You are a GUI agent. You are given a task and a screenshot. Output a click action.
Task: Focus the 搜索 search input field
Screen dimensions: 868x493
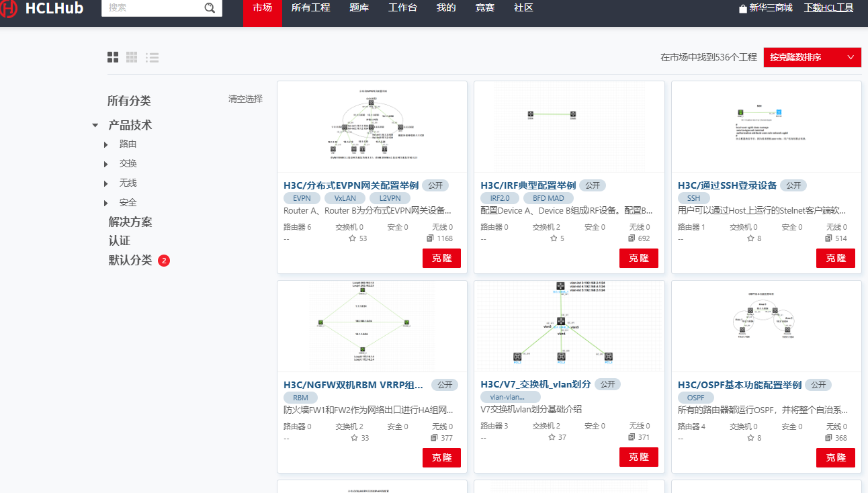(x=153, y=8)
